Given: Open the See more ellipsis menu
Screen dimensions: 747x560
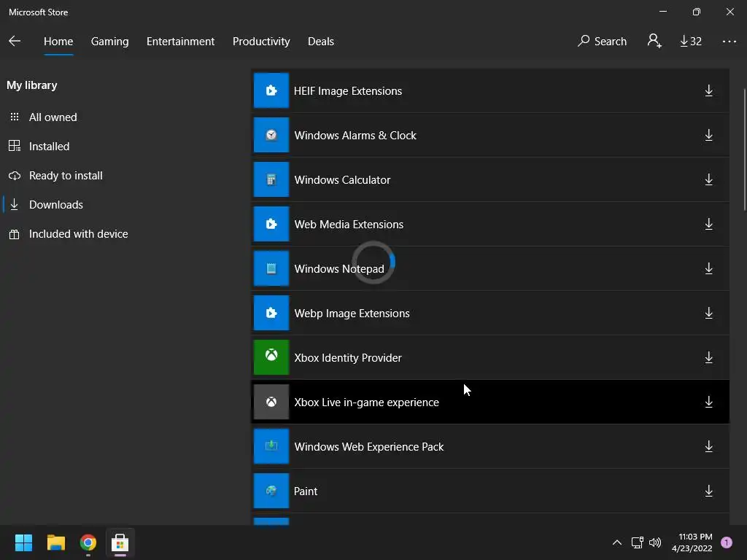Looking at the screenshot, I should point(729,42).
